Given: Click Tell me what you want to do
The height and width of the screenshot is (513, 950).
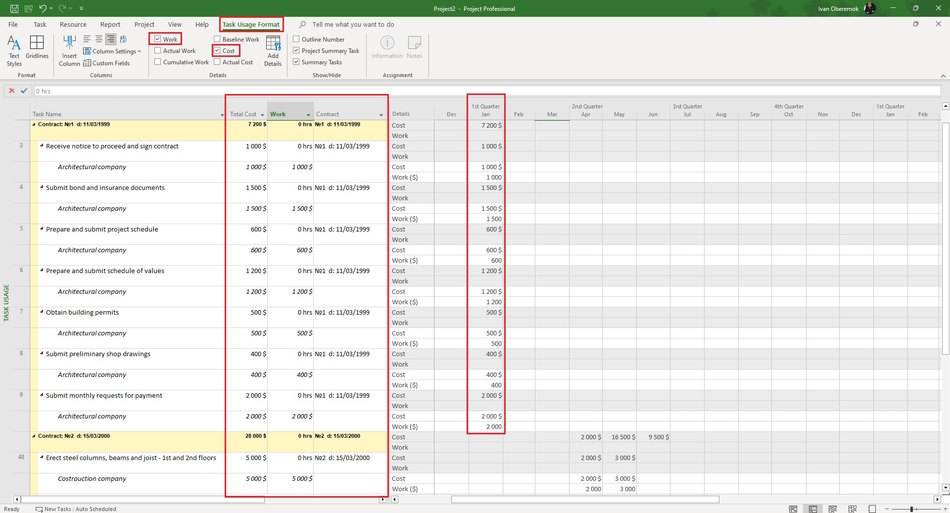Looking at the screenshot, I should click(x=353, y=24).
